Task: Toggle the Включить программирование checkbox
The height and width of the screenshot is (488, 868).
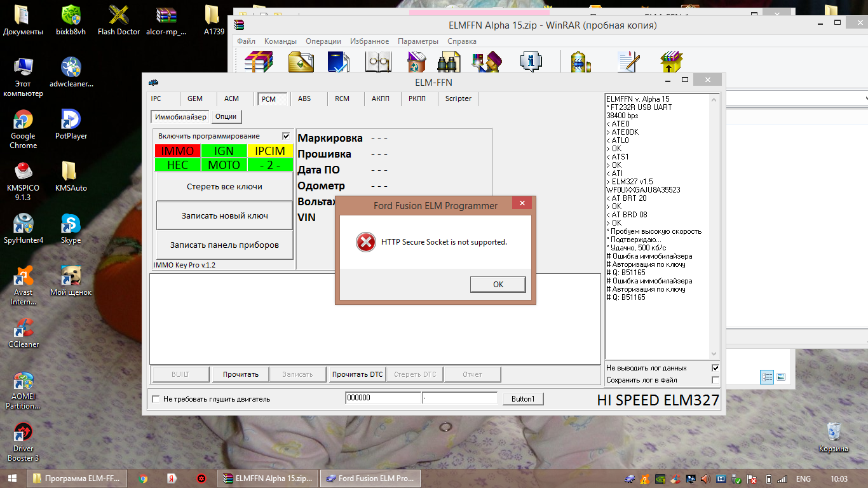Action: [286, 136]
